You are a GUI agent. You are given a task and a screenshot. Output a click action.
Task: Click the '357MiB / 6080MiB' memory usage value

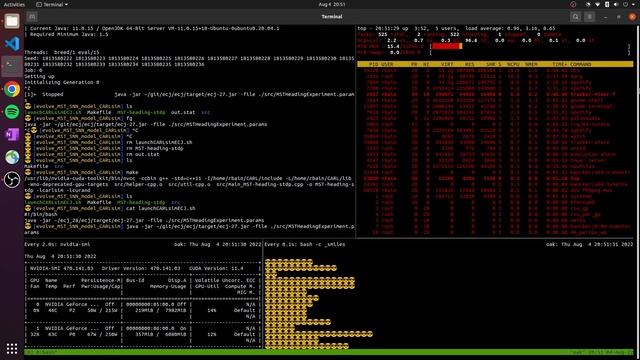[160, 334]
